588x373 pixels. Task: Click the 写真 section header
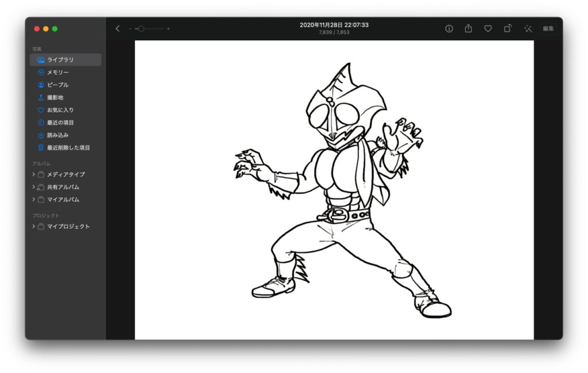(x=37, y=49)
